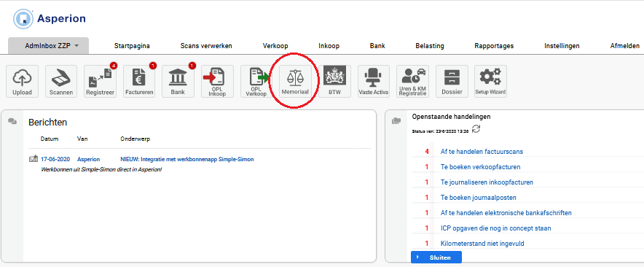Open the Instellingen menu
The width and height of the screenshot is (644, 267).
point(562,46)
